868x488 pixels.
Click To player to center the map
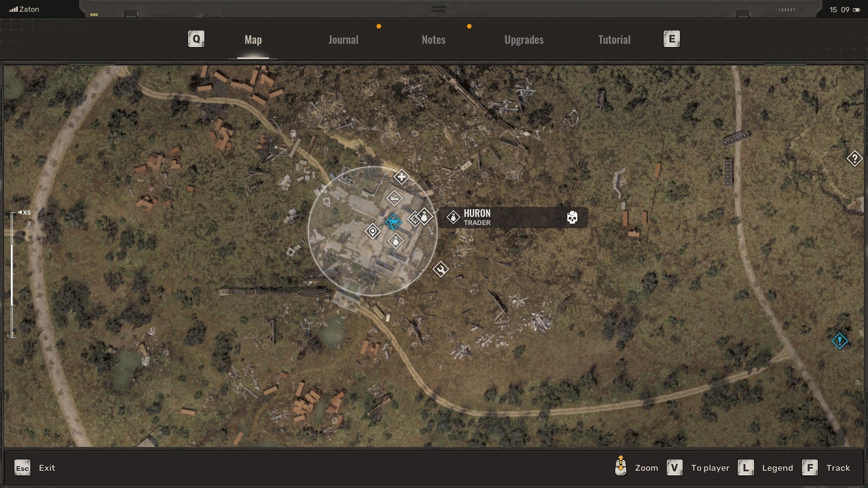(x=709, y=468)
